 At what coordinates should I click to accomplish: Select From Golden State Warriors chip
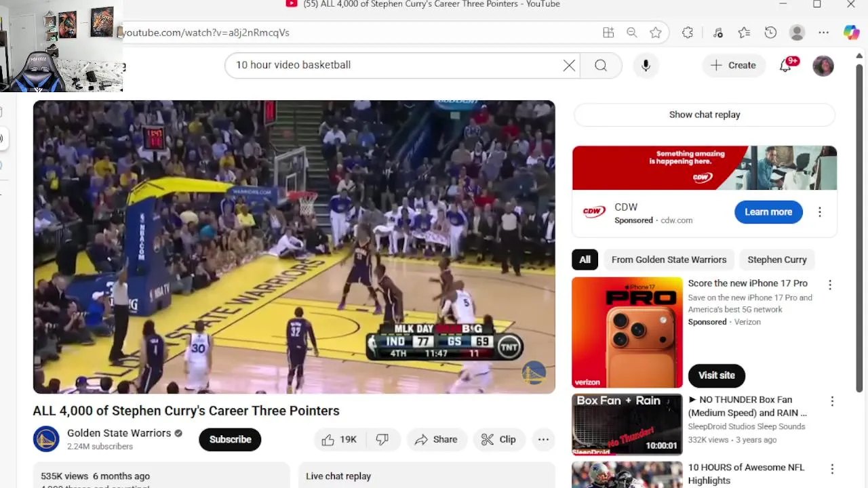coord(669,260)
